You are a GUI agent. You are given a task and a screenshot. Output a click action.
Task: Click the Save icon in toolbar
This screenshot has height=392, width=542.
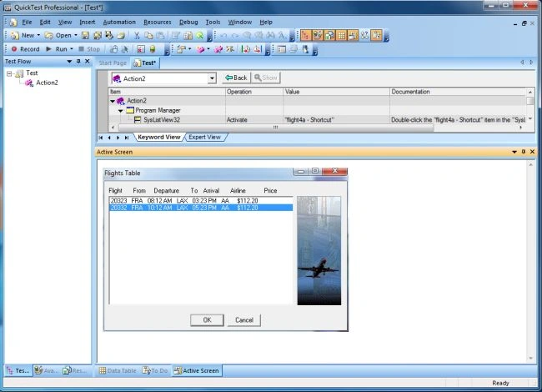(x=85, y=35)
